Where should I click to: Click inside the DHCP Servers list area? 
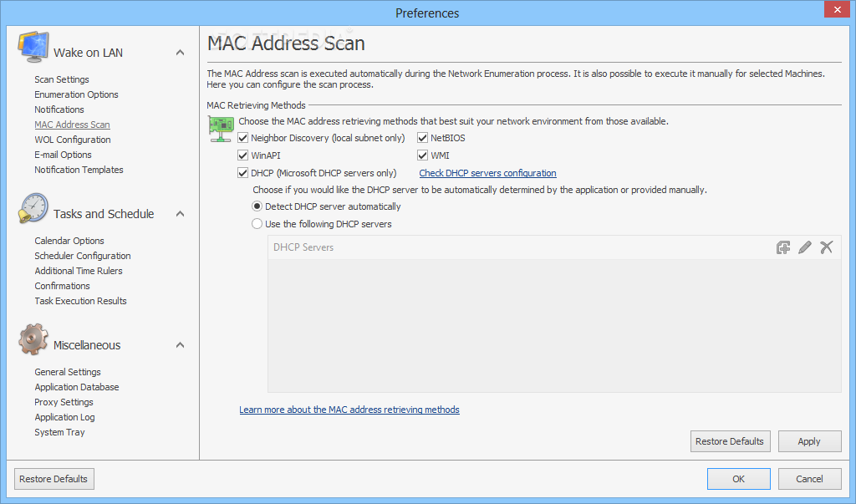(x=552, y=326)
